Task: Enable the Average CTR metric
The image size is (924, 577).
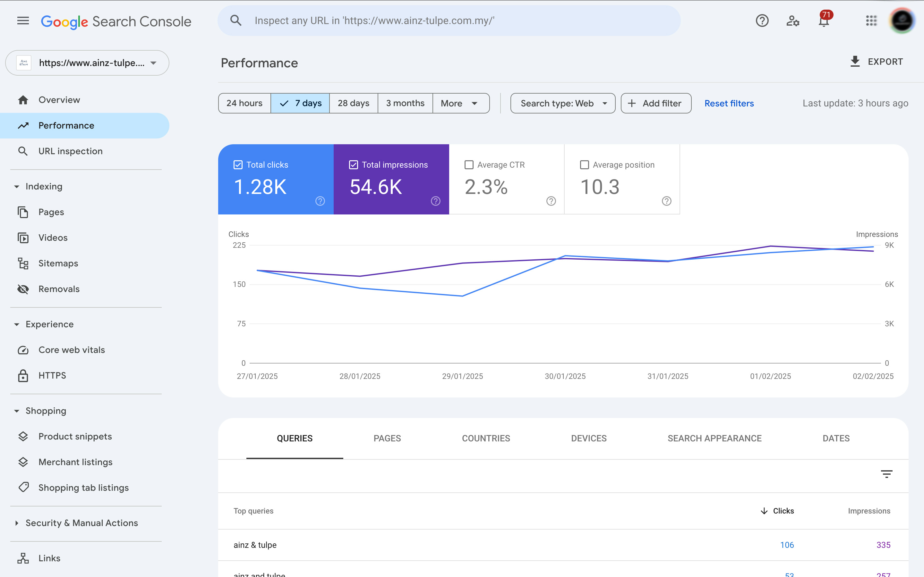Action: (x=469, y=164)
